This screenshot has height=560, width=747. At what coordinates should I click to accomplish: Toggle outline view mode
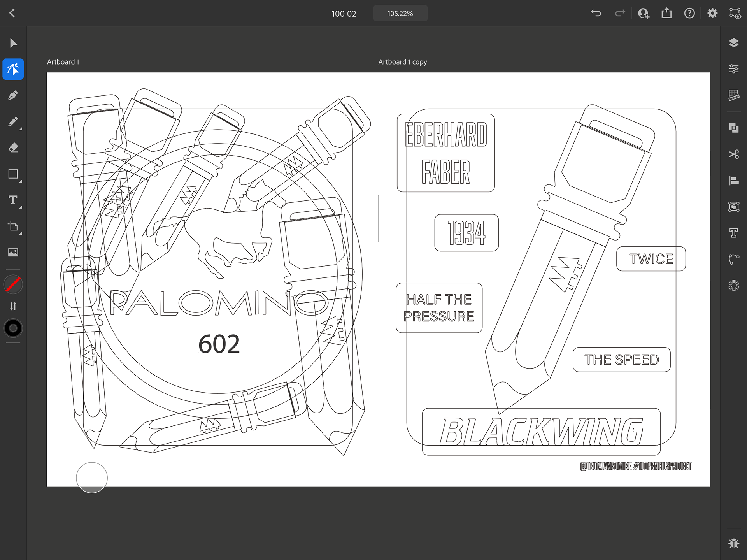pos(735,13)
